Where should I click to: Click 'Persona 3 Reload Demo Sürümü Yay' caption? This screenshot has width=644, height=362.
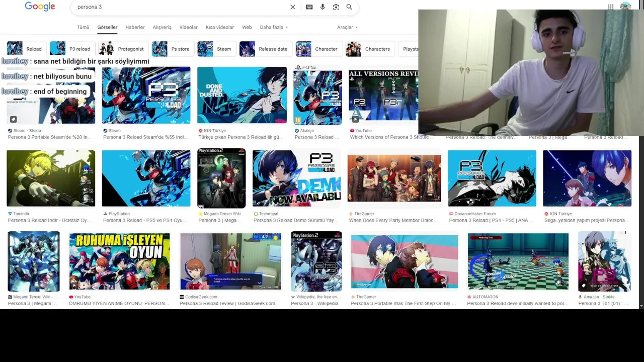295,220
